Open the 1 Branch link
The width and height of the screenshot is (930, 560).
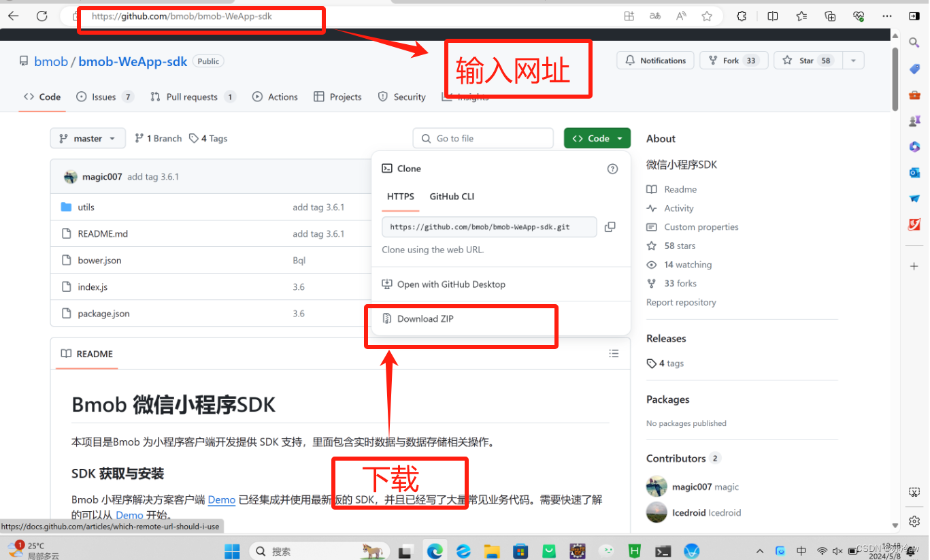pyautogui.click(x=159, y=138)
